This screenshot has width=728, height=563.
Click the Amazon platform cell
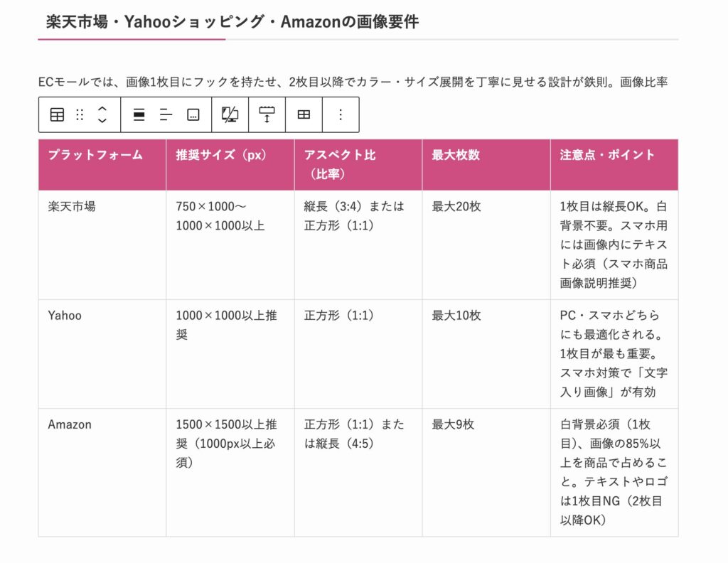tap(102, 473)
